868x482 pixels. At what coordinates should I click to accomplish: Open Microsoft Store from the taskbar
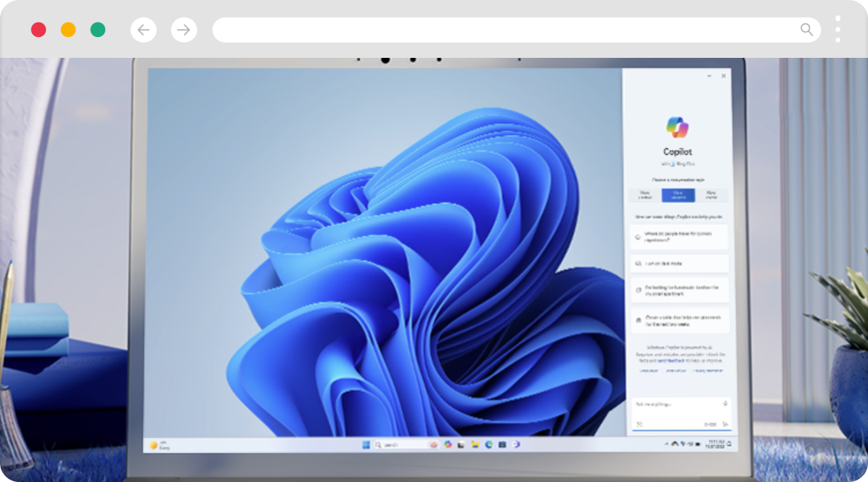pos(502,444)
